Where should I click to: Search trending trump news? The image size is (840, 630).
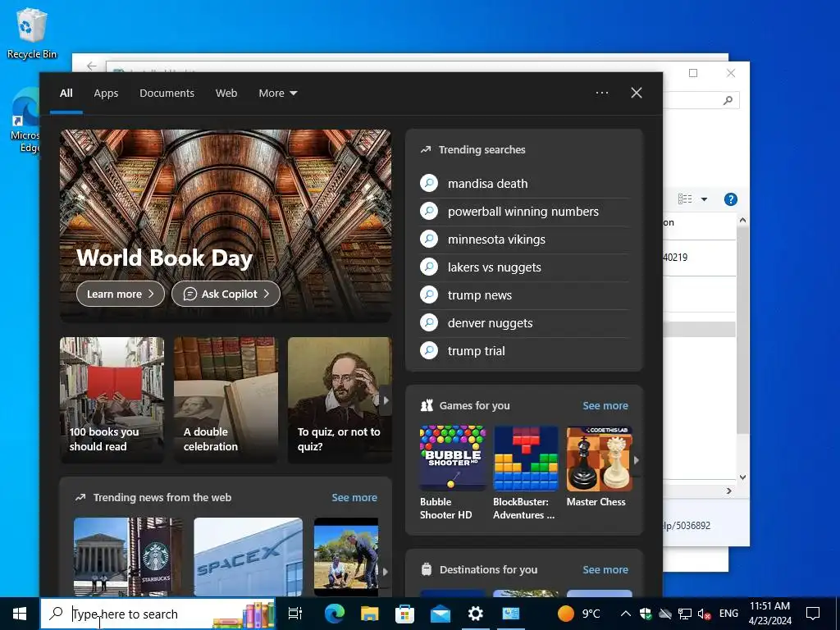click(524, 295)
